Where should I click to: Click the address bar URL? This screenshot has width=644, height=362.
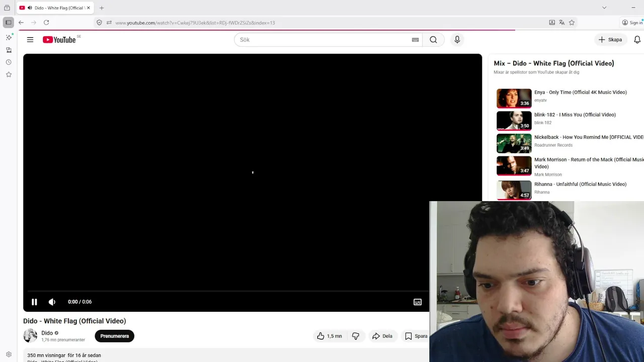195,23
